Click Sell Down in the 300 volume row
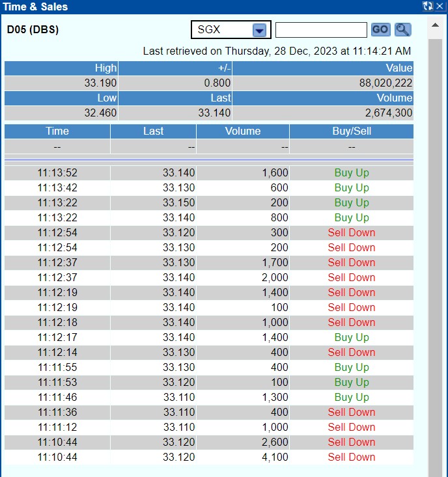 coord(352,232)
